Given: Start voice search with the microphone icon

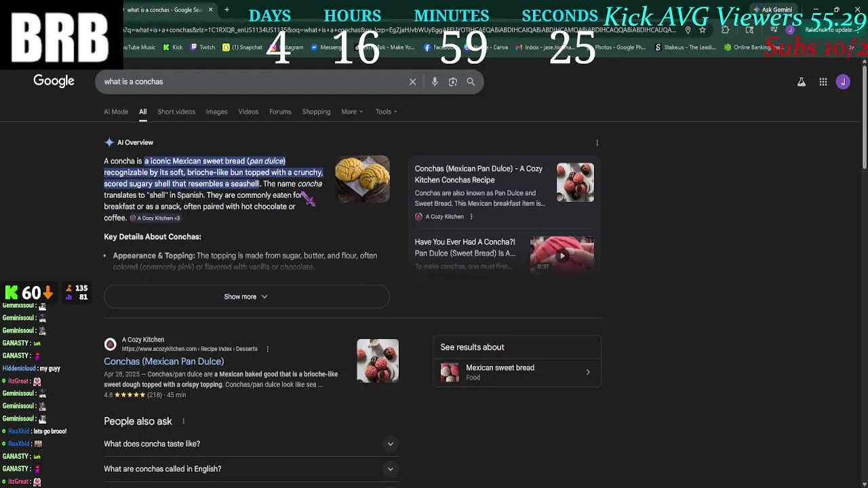Looking at the screenshot, I should (x=435, y=82).
